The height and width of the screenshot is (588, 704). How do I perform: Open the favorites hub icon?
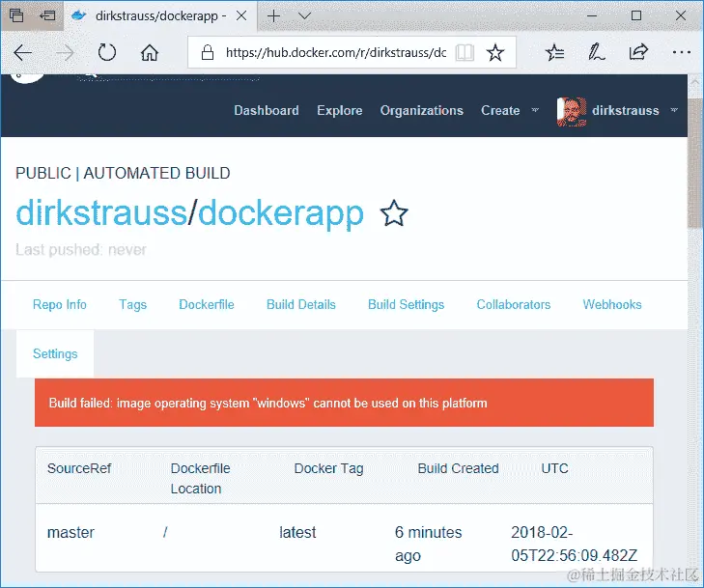coord(555,52)
